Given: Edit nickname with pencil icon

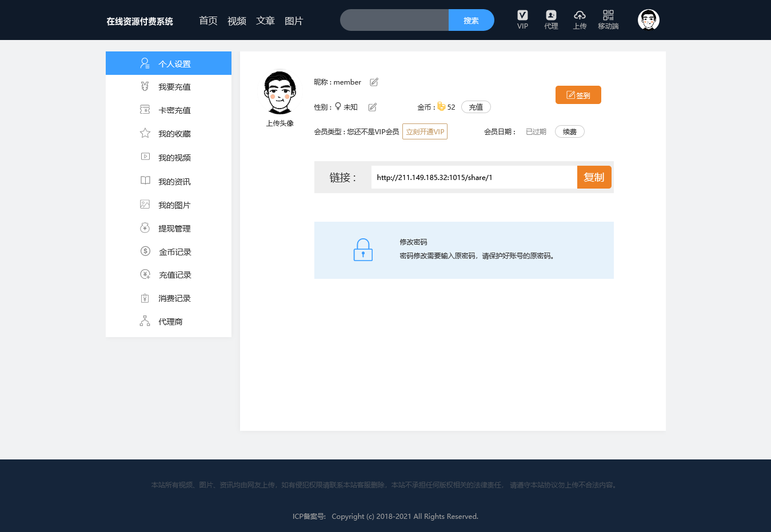Looking at the screenshot, I should tap(374, 82).
